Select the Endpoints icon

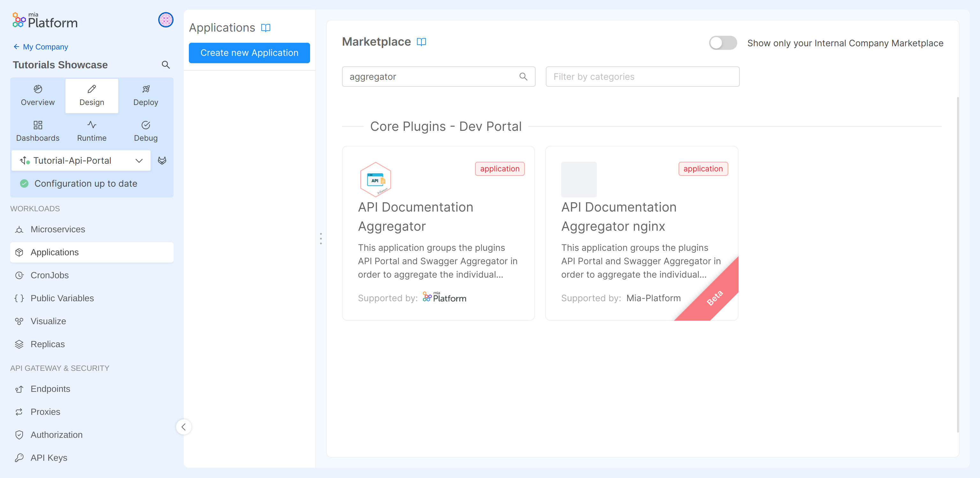tap(19, 389)
